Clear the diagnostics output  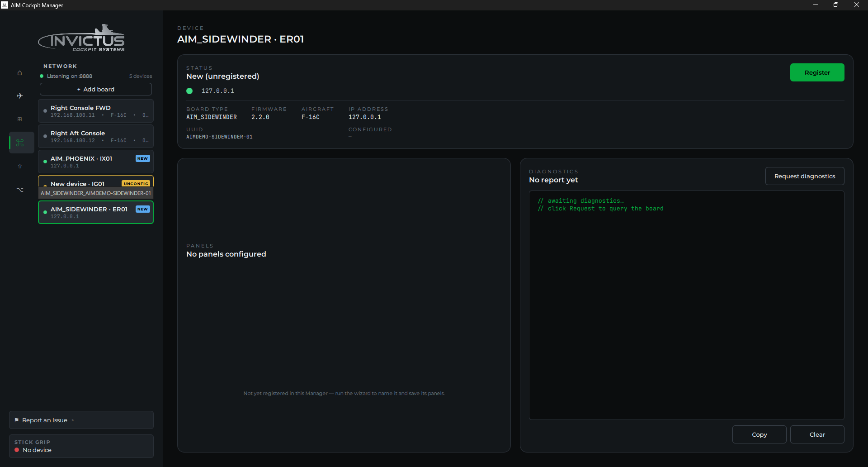coord(817,434)
